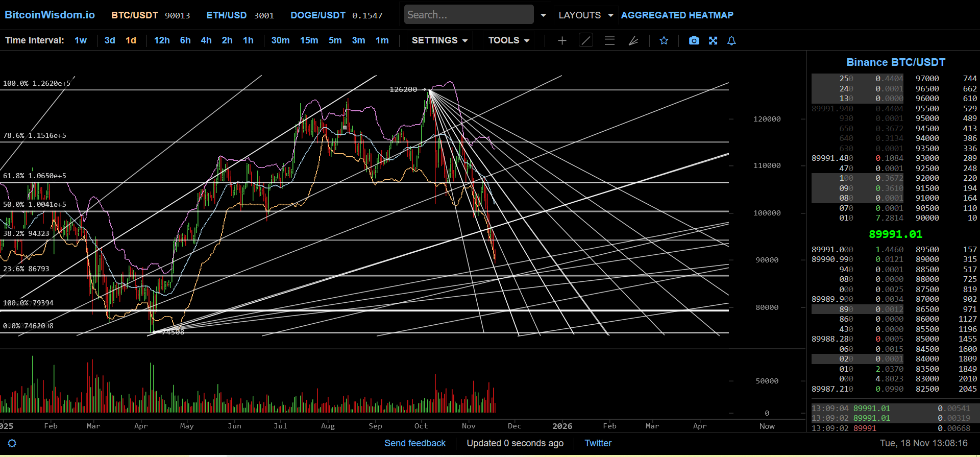Change the interval to 4h
Viewport: 980px width, 457px height.
[x=206, y=40]
